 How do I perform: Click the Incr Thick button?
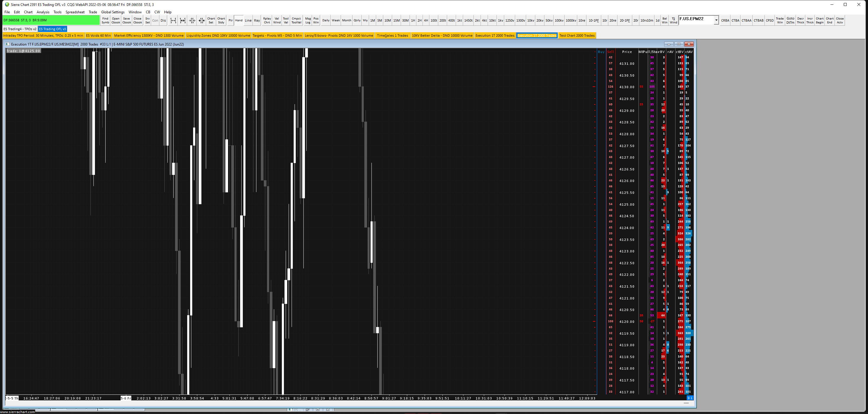coord(810,20)
